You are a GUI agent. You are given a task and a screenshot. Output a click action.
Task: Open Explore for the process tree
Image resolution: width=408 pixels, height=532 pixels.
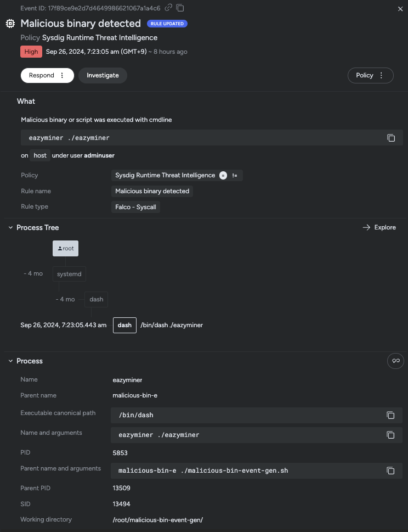tap(379, 227)
